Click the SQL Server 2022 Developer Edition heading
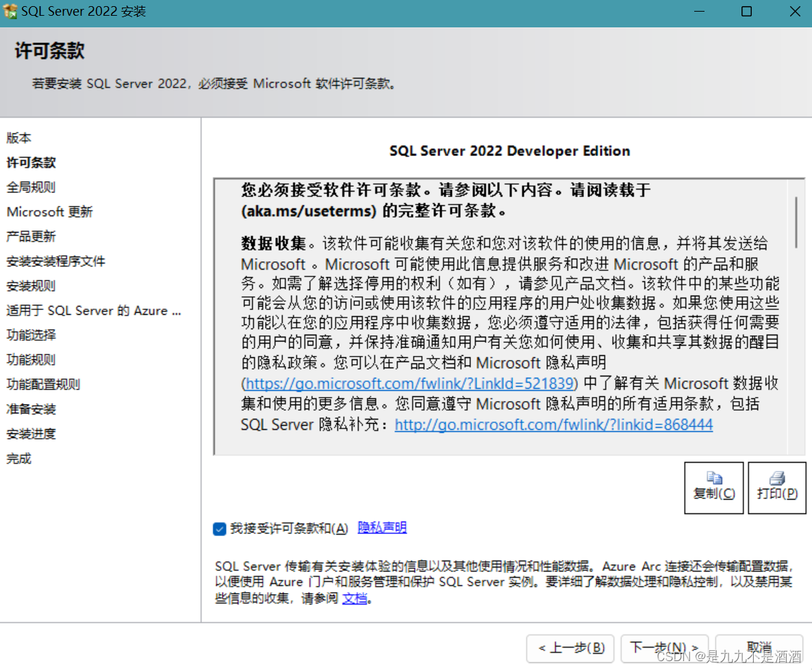 tap(509, 151)
